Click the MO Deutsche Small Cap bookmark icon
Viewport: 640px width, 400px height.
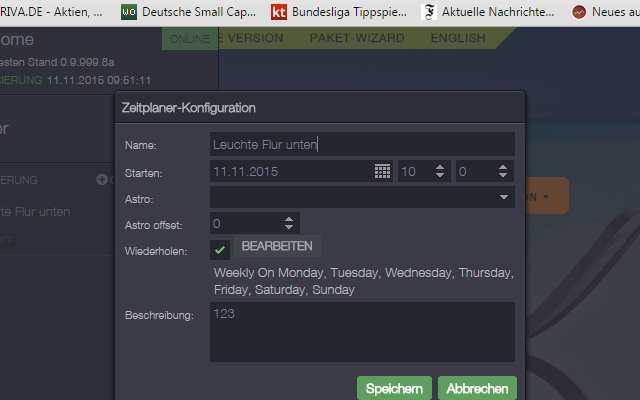(x=129, y=12)
